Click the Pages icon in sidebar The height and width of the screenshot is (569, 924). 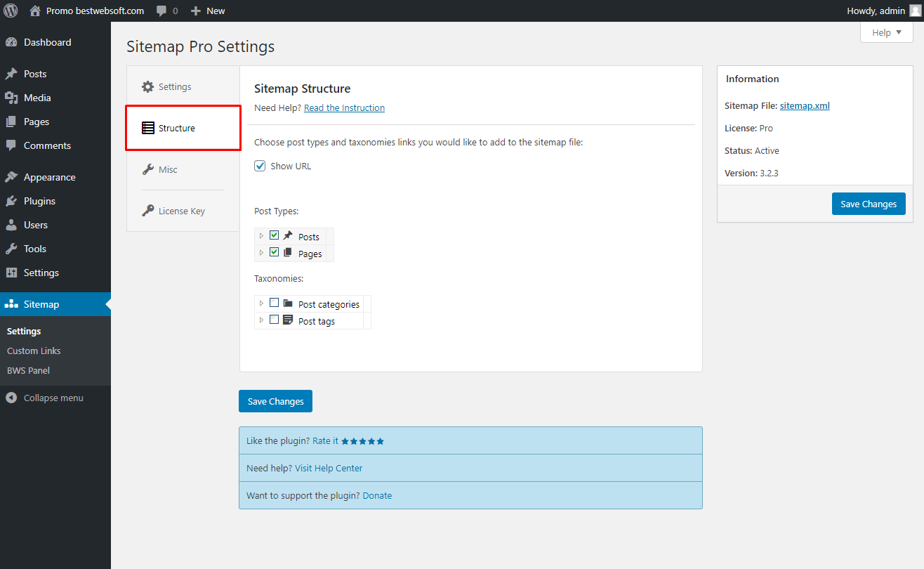coord(11,122)
